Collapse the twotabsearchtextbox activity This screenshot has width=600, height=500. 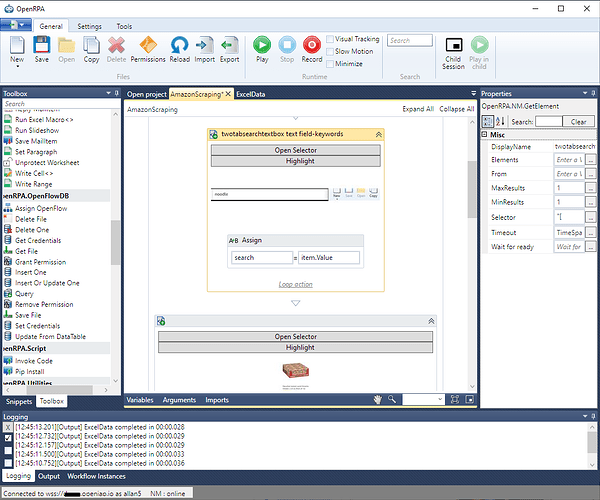click(378, 134)
